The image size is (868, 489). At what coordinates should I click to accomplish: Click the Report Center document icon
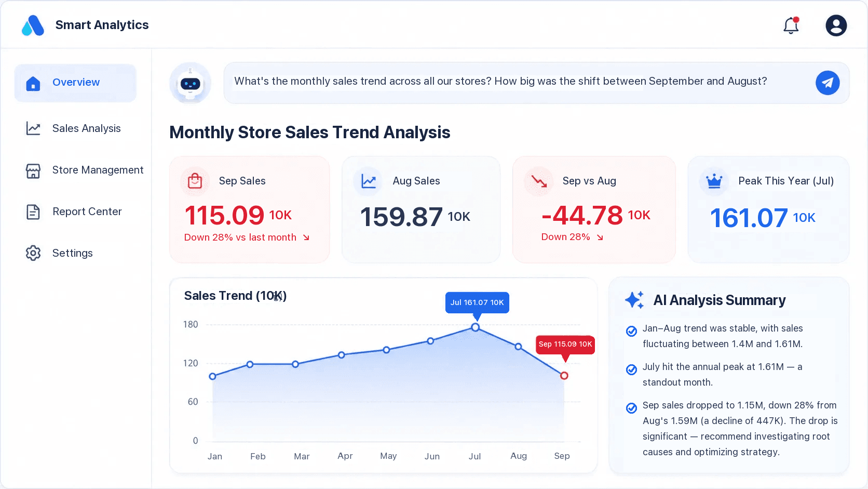33,212
